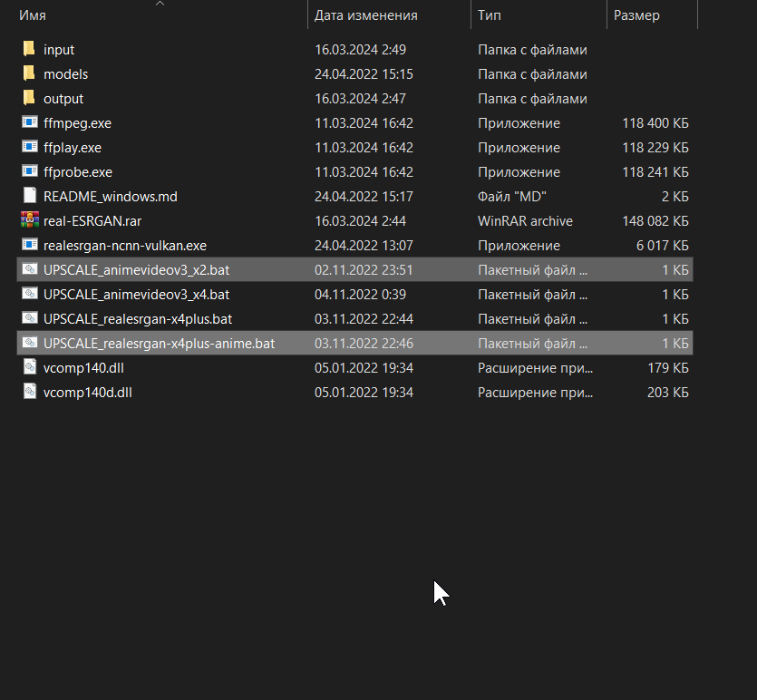Select the ffprobe.exe file name
This screenshot has height=700, width=757.
[x=78, y=172]
